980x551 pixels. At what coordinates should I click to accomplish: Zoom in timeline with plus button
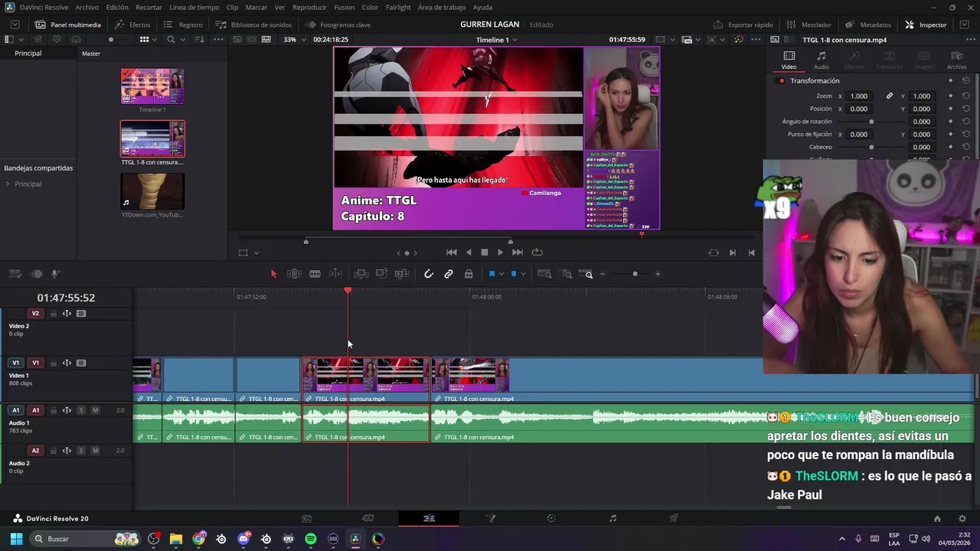point(658,274)
